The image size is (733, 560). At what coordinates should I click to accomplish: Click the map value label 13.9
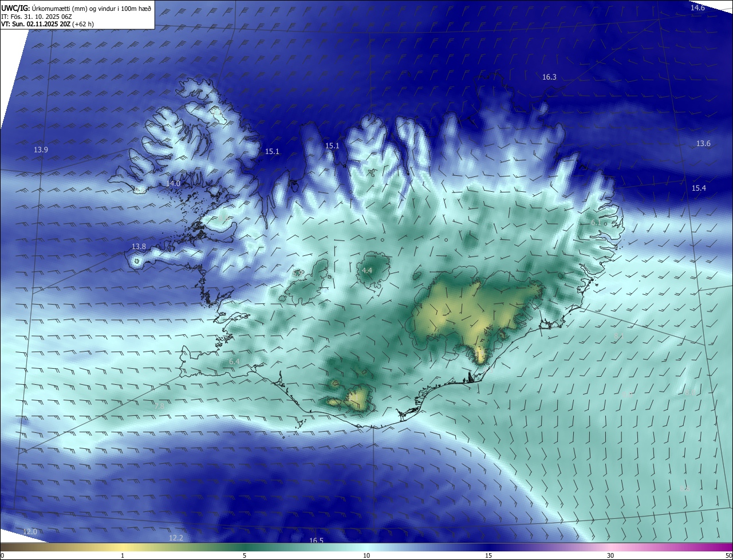click(x=41, y=149)
